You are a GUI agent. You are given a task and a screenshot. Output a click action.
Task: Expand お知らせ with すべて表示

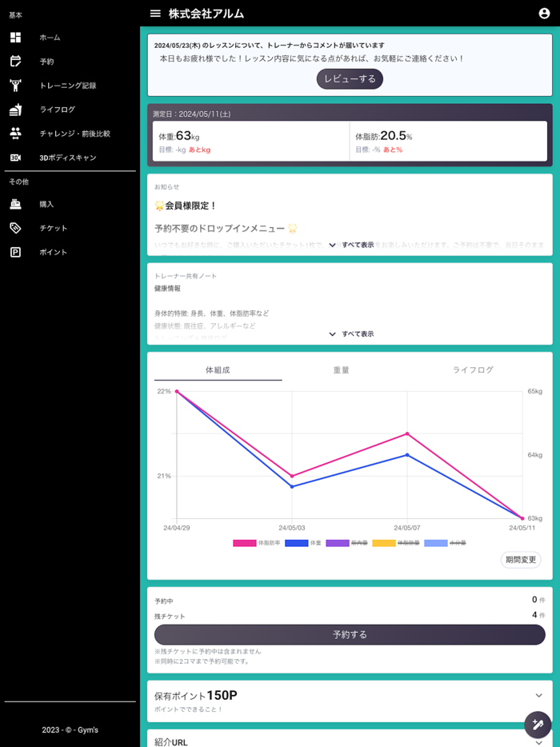click(x=351, y=245)
